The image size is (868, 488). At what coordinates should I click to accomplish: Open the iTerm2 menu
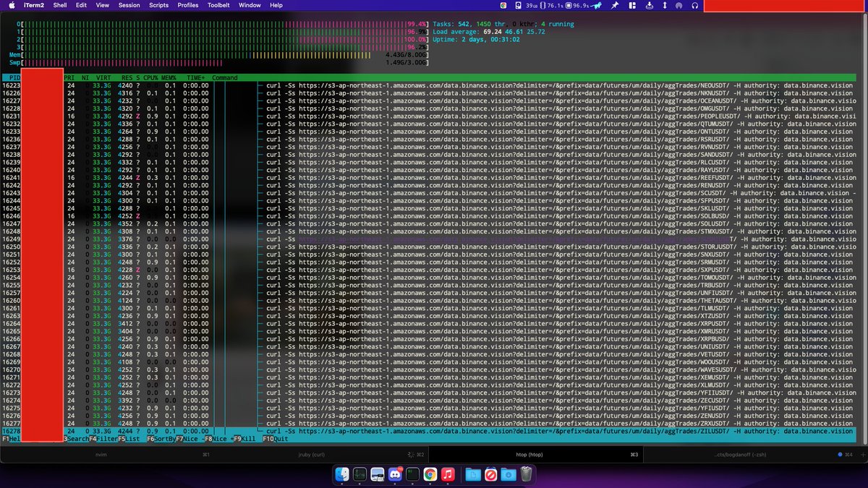point(35,5)
